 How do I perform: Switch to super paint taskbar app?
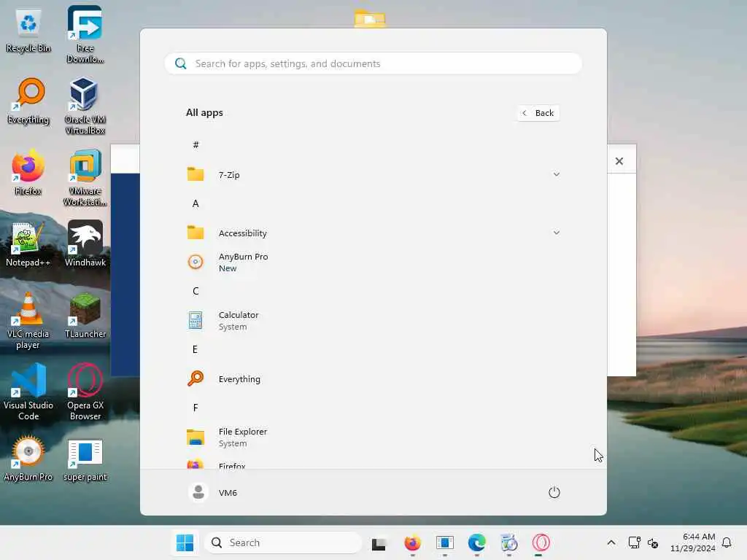click(444, 542)
